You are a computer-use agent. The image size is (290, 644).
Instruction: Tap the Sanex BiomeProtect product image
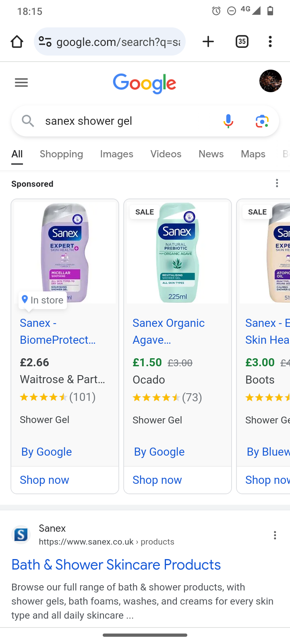pyautogui.click(x=65, y=252)
